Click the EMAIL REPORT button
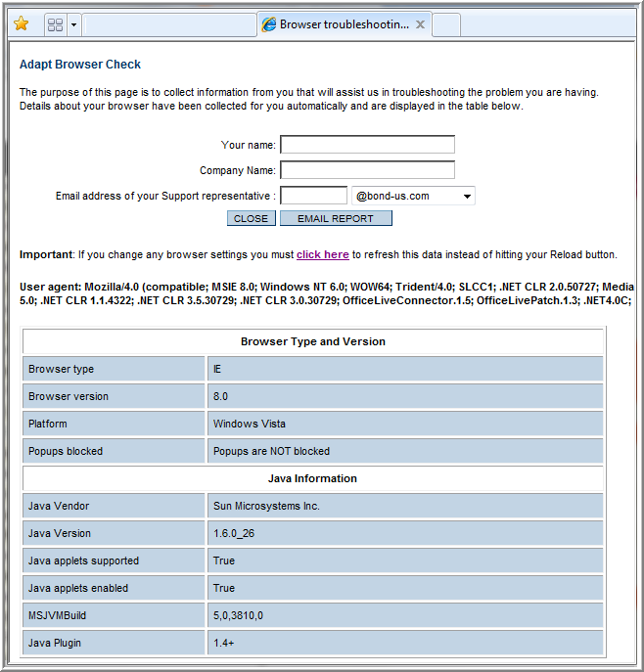This screenshot has width=644, height=672. pyautogui.click(x=336, y=218)
